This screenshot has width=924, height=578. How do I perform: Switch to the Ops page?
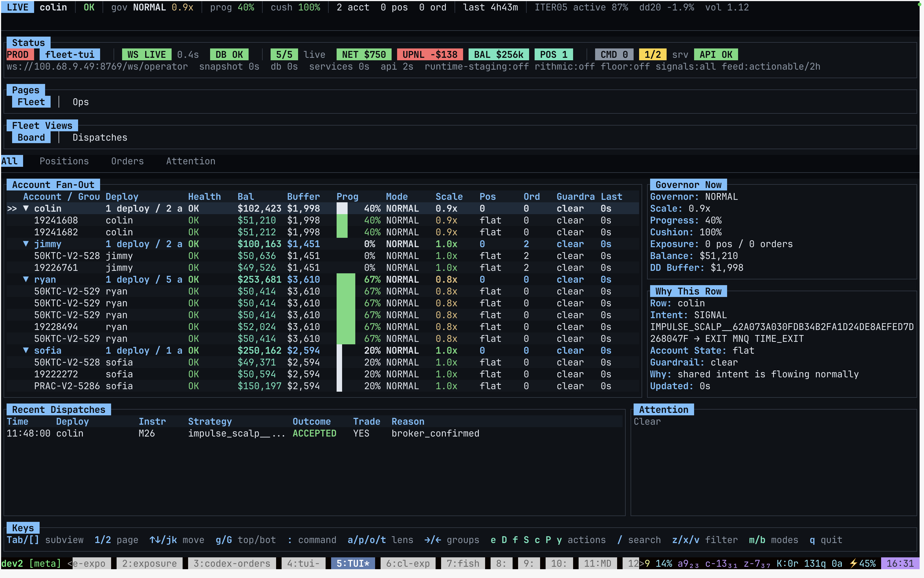[81, 102]
